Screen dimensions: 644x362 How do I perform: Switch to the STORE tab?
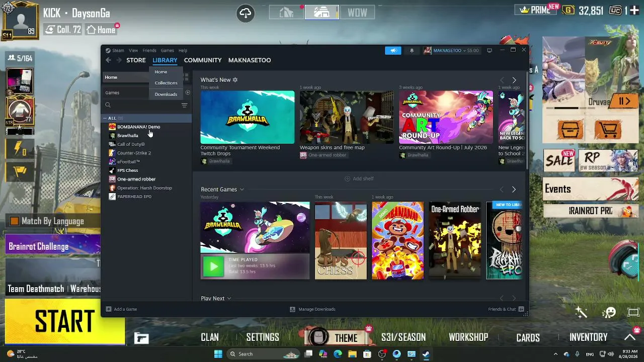tap(136, 60)
